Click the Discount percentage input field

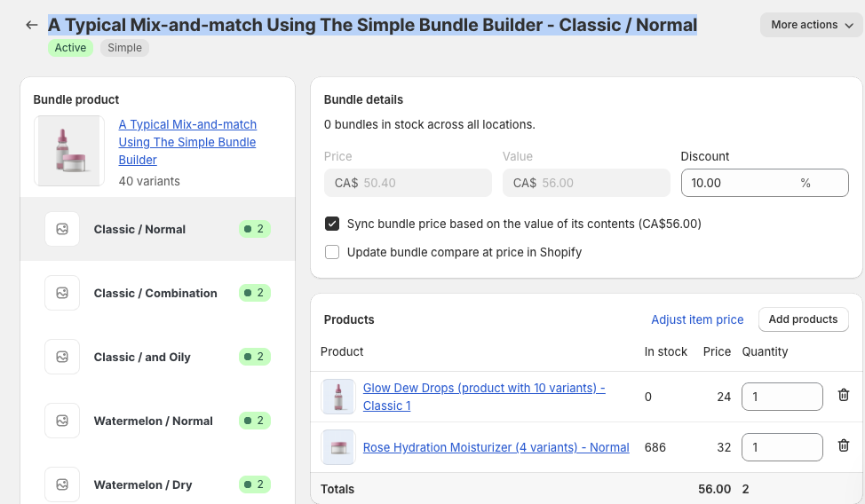765,183
